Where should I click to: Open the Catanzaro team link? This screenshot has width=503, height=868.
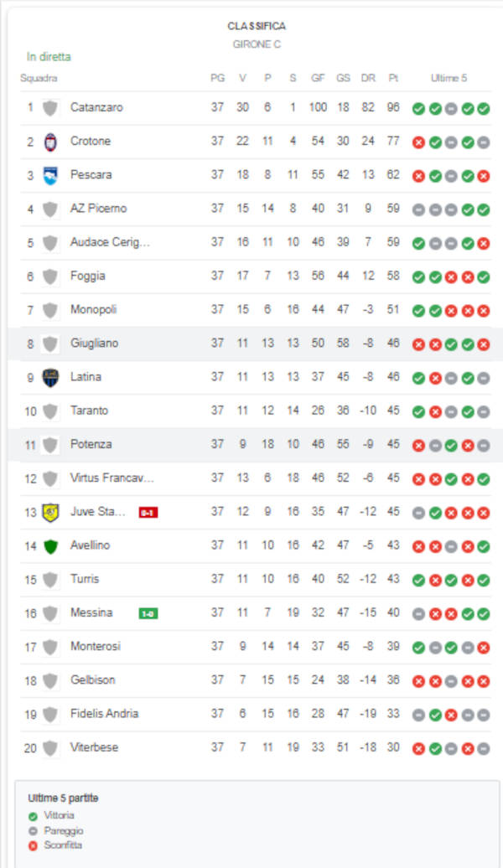pyautogui.click(x=96, y=107)
